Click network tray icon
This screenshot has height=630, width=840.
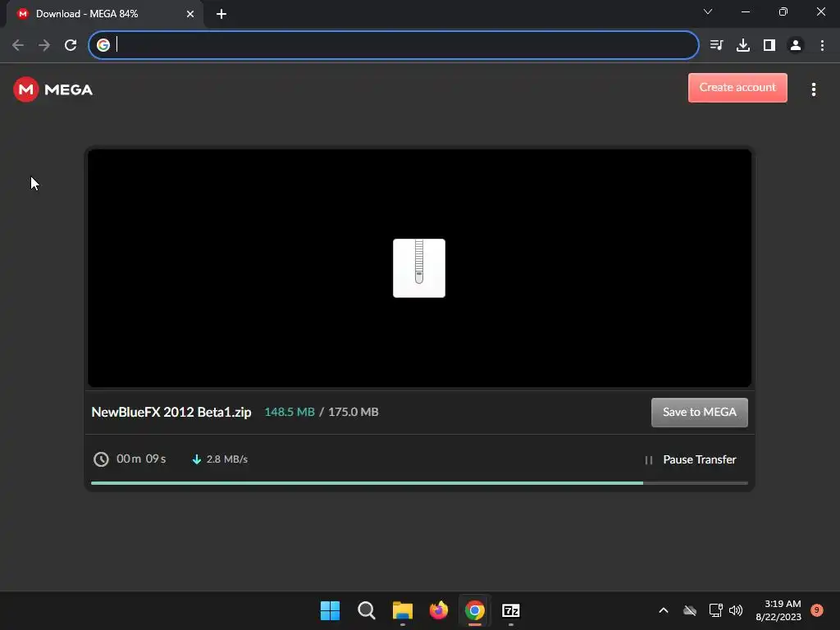click(x=715, y=610)
